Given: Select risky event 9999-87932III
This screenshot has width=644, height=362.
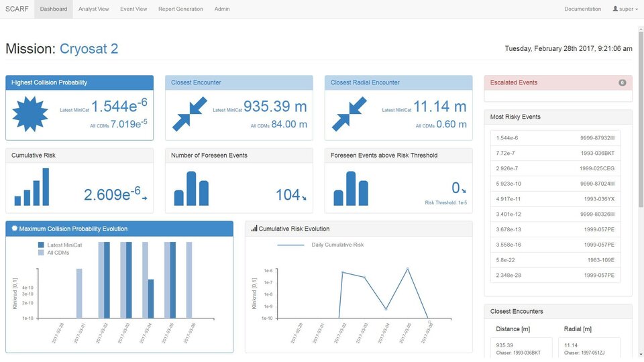Looking at the screenshot, I should 555,138.
